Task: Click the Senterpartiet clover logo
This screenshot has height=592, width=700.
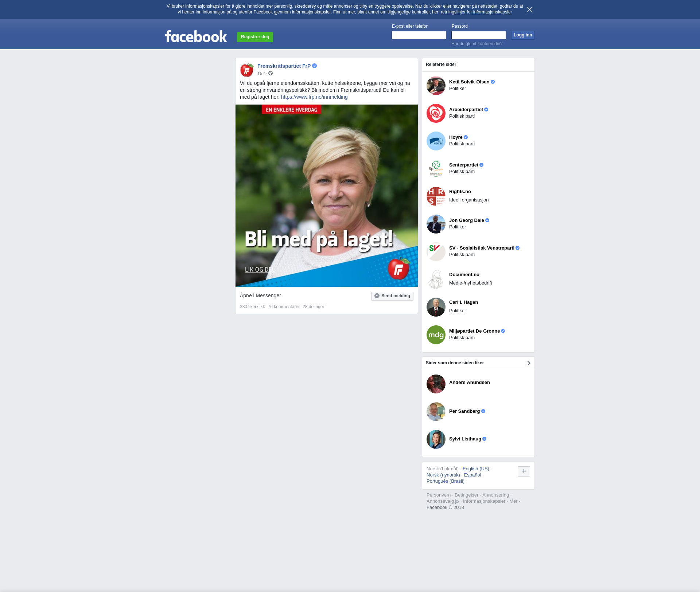Action: coord(436,169)
